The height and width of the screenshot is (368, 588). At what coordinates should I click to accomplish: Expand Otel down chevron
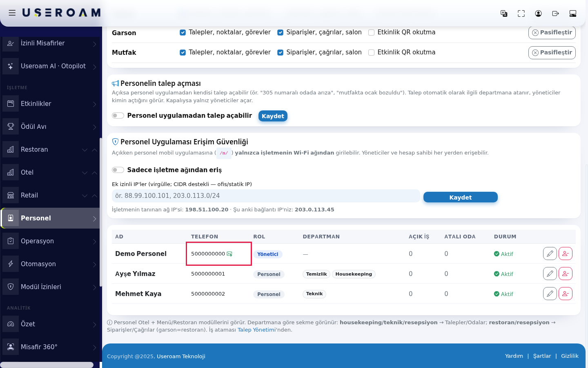coord(85,173)
